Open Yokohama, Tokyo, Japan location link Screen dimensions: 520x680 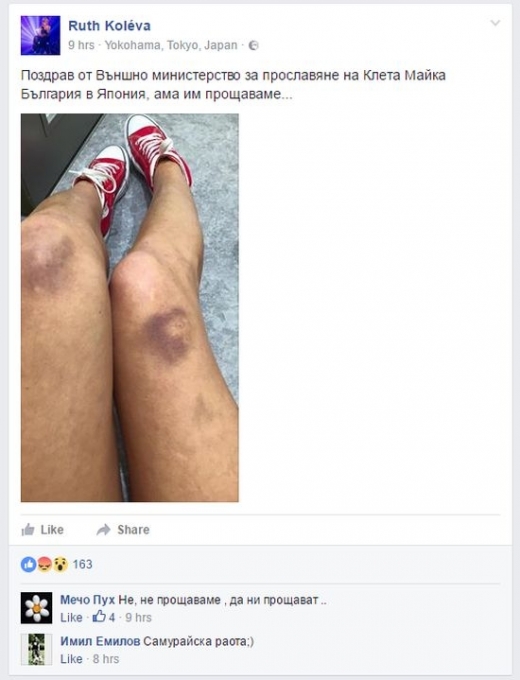click(x=171, y=46)
